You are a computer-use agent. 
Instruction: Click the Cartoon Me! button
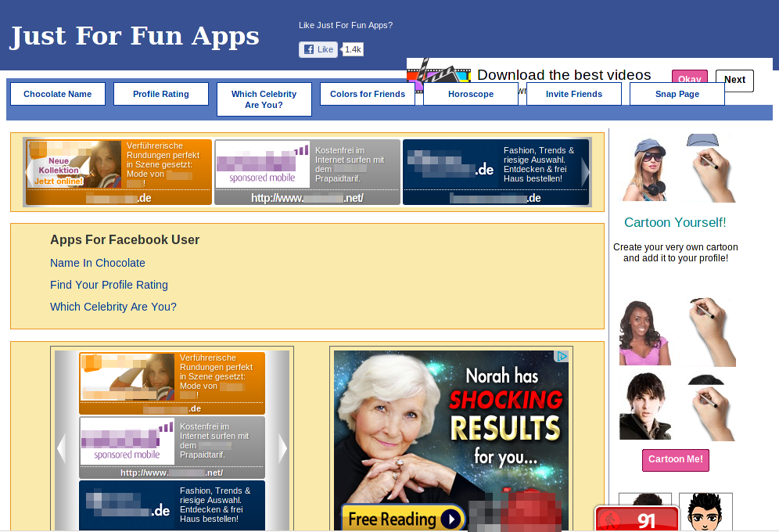tap(676, 460)
